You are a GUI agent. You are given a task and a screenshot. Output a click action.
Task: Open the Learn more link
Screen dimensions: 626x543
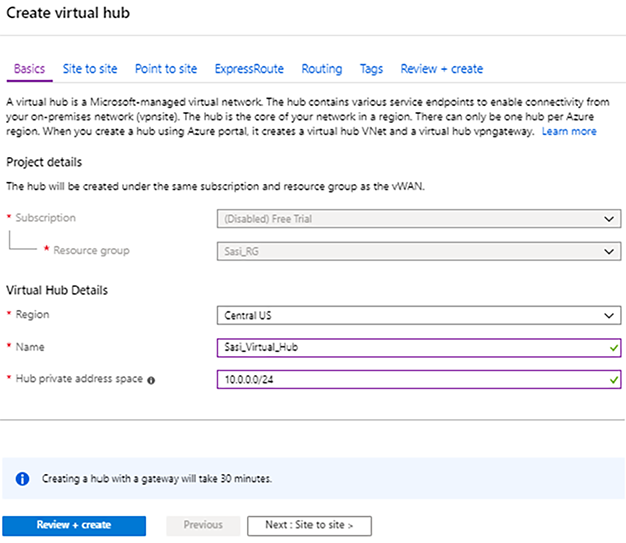point(569,131)
